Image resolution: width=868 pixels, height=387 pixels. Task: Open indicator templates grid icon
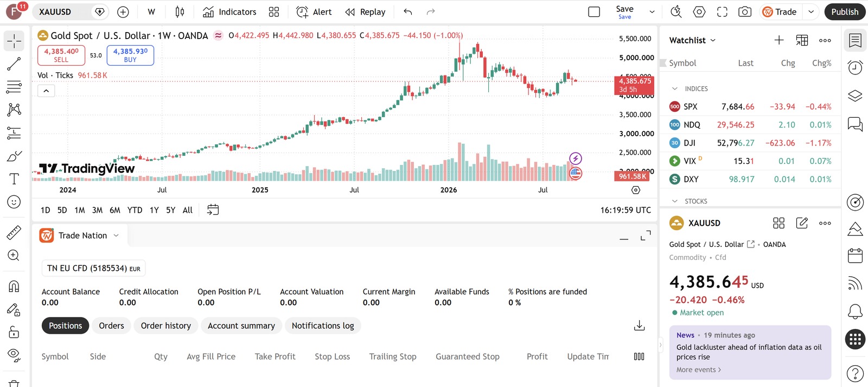coord(274,12)
